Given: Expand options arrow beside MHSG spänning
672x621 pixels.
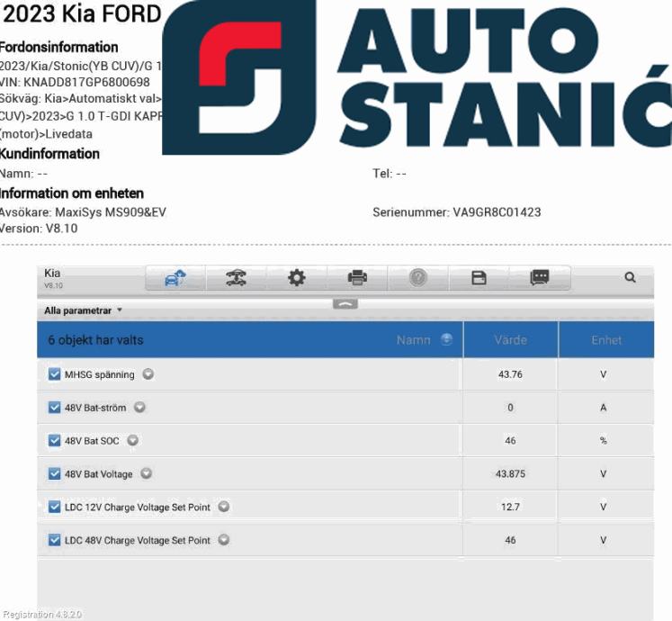Looking at the screenshot, I should pyautogui.click(x=148, y=374).
